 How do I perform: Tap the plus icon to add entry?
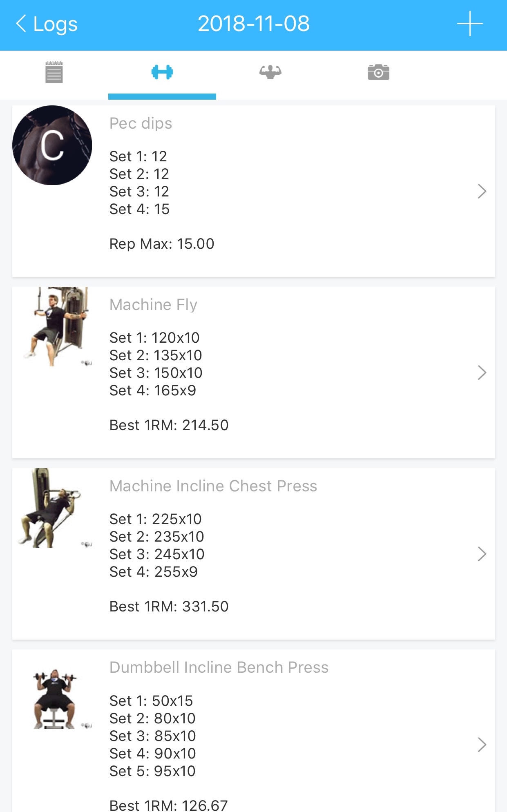(x=470, y=24)
